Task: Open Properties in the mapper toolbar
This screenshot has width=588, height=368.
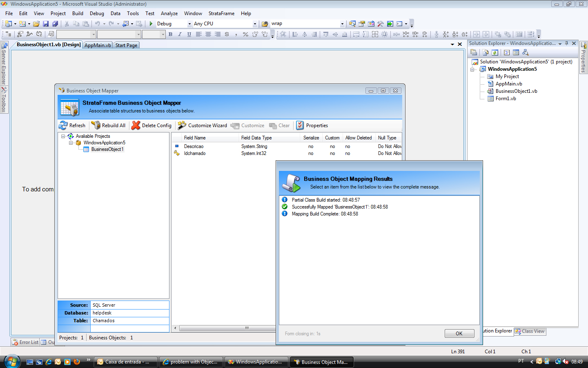Action: 312,126
